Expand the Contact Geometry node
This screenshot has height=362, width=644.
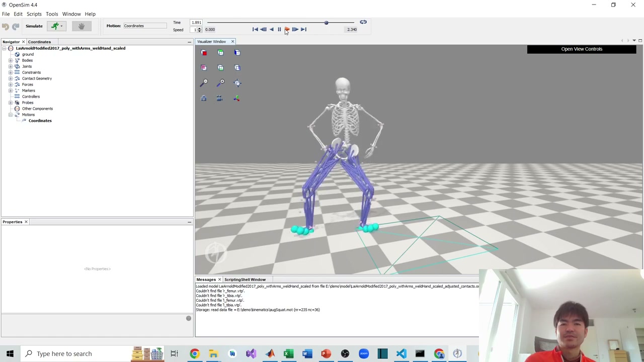[x=11, y=78]
